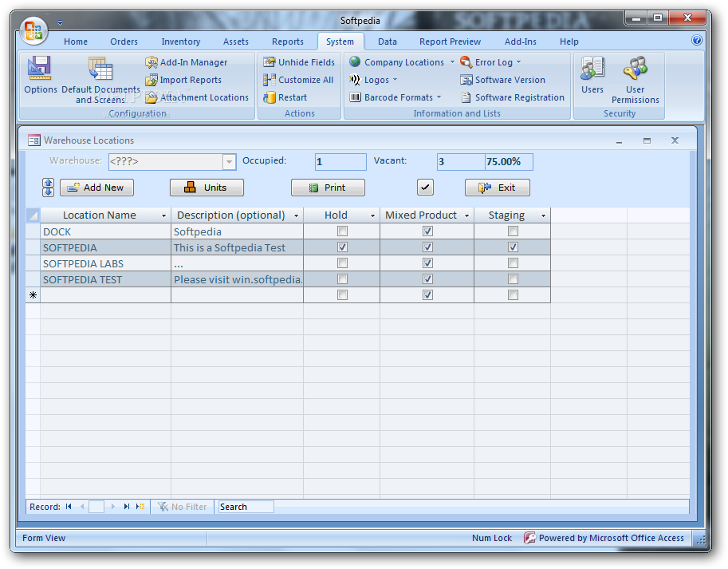The image size is (728, 569).
Task: Open Staging column filter arrow
Action: tap(543, 216)
